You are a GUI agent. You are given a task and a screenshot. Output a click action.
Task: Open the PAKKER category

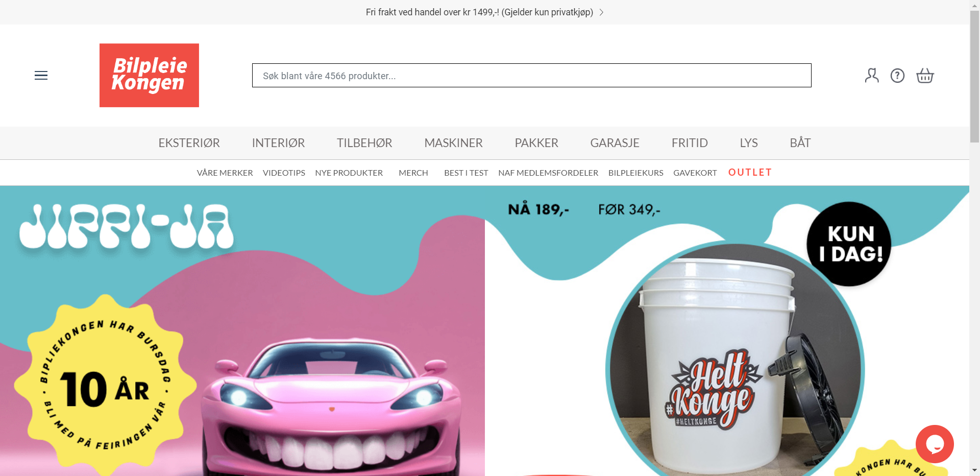pyautogui.click(x=536, y=143)
